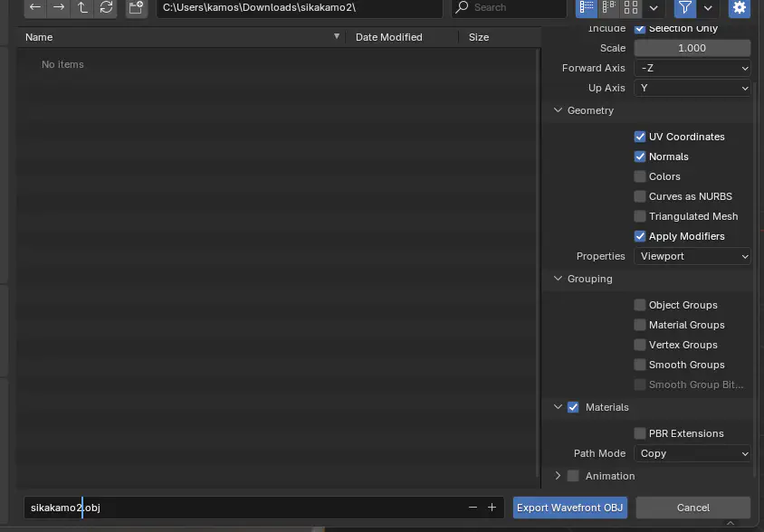
Task: Decrease the filename counter with minus
Action: [x=472, y=508]
